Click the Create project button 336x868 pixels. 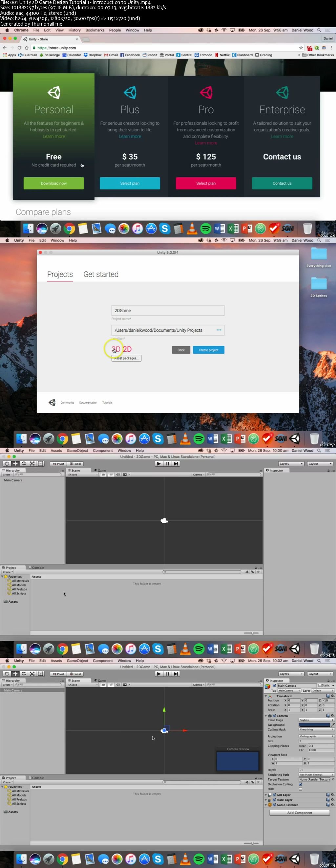click(208, 350)
